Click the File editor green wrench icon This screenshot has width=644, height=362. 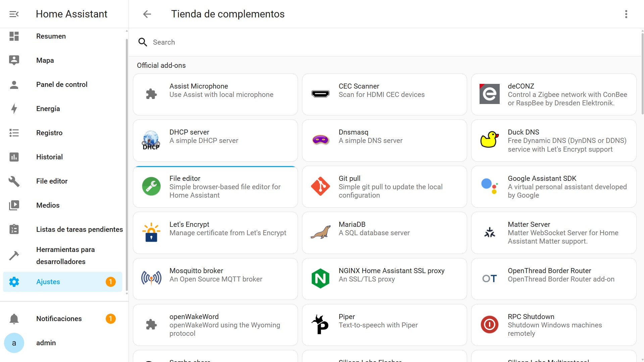pyautogui.click(x=151, y=187)
